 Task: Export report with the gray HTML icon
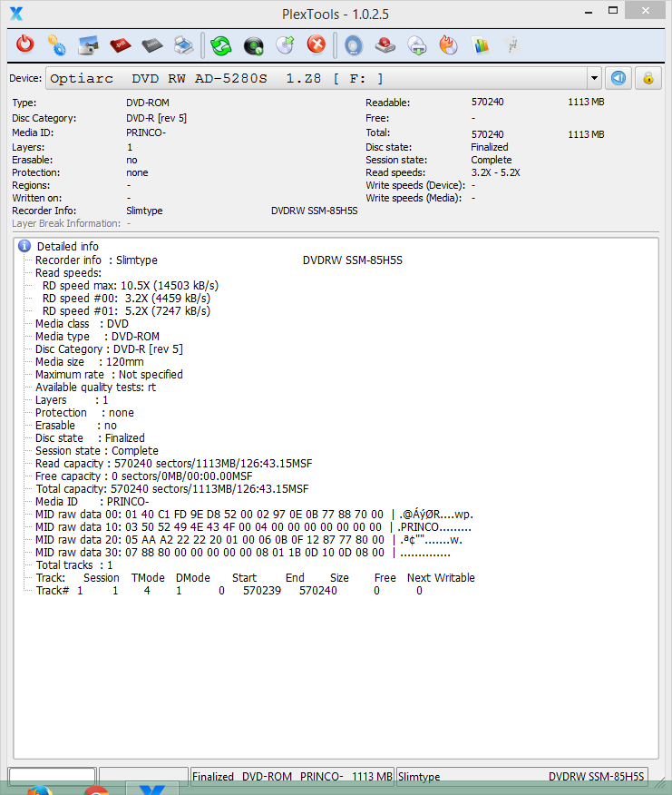(151, 45)
